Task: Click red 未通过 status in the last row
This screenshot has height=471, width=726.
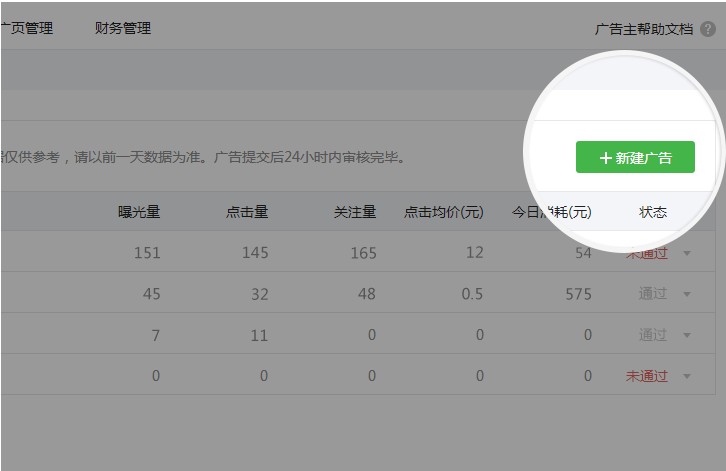Action: [647, 376]
